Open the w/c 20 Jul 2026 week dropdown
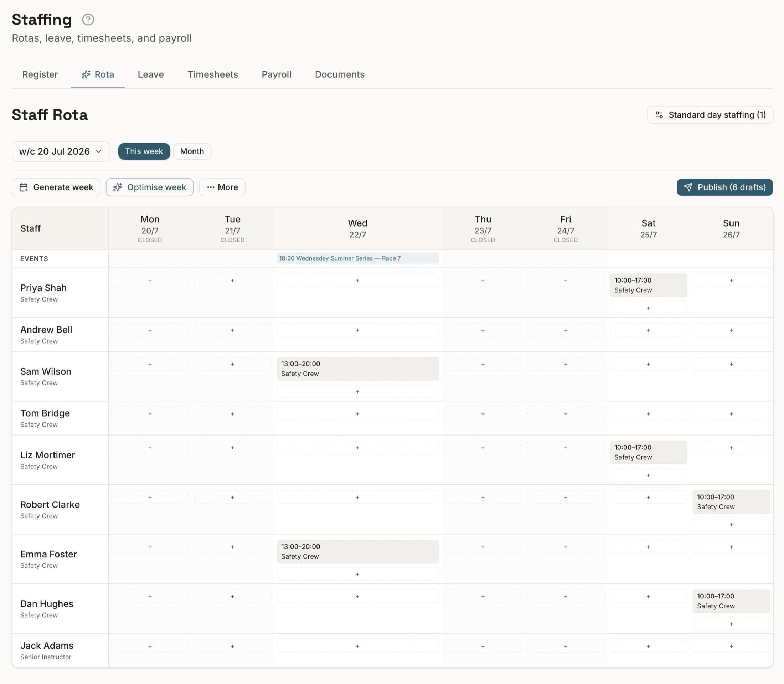 [x=61, y=151]
